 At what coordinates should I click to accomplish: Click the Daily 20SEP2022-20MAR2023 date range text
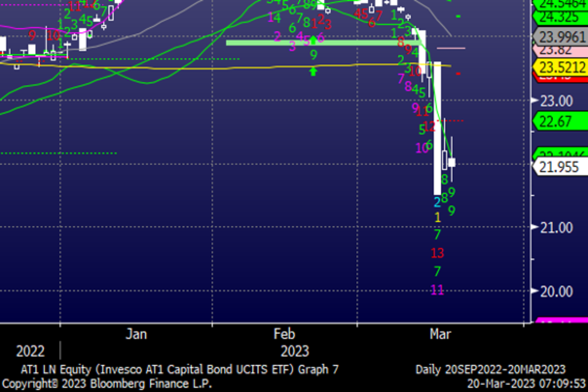point(490,369)
